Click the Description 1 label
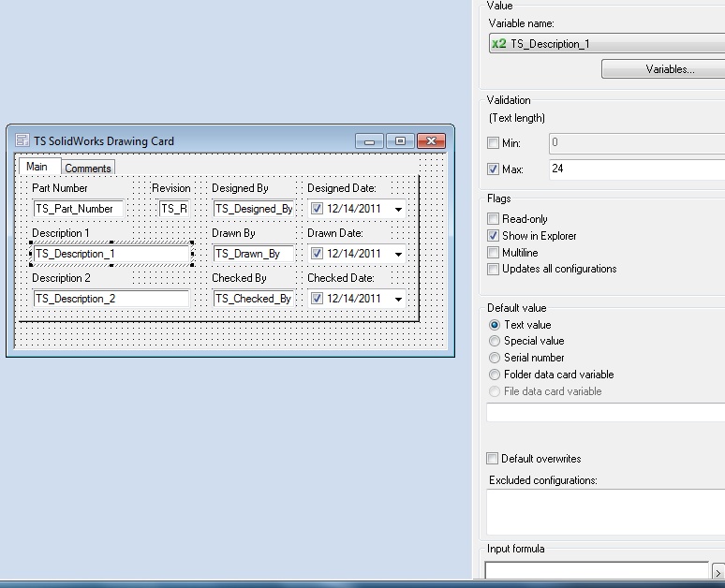725x588 pixels. 61,233
